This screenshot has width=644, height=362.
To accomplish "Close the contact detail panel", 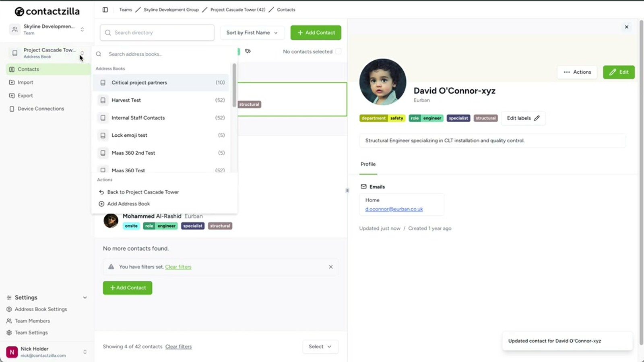I will 627,27.
